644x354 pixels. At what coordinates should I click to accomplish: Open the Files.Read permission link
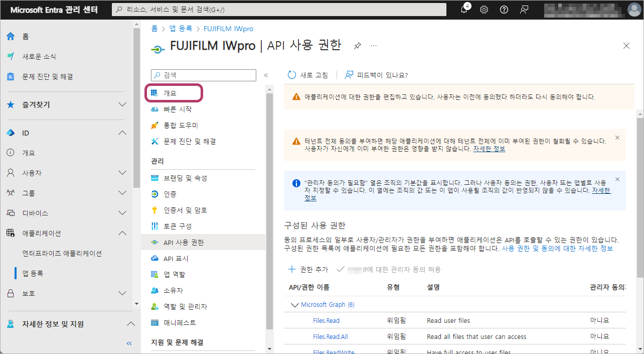click(326, 320)
